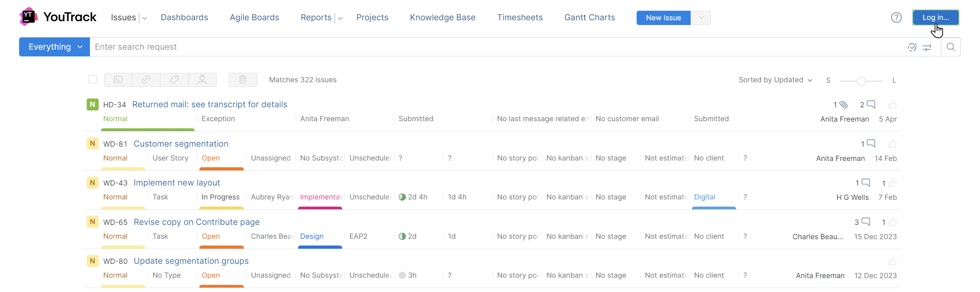Tick the select all issues checkbox
Image resolution: width=980 pixels, height=292 pixels.
[x=93, y=79]
